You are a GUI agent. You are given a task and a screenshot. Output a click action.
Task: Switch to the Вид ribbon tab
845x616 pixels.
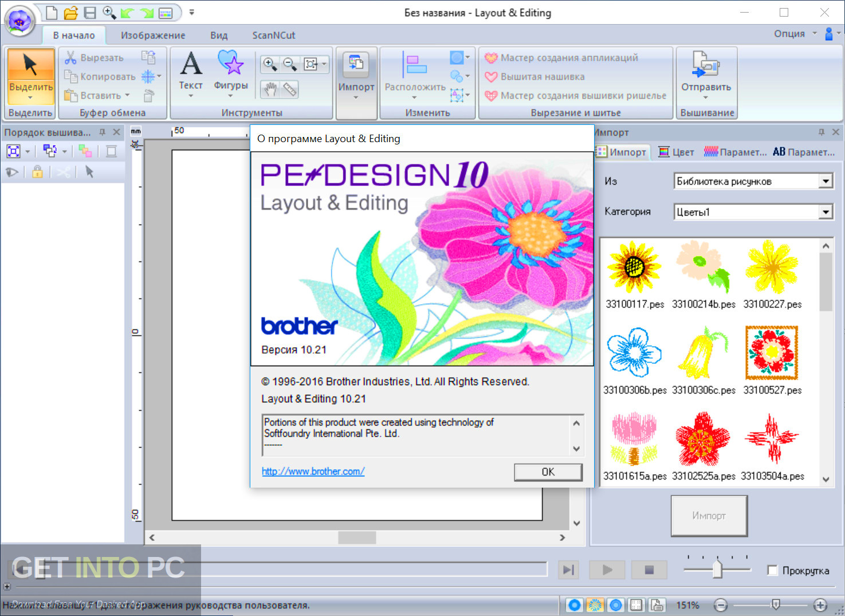(x=219, y=35)
